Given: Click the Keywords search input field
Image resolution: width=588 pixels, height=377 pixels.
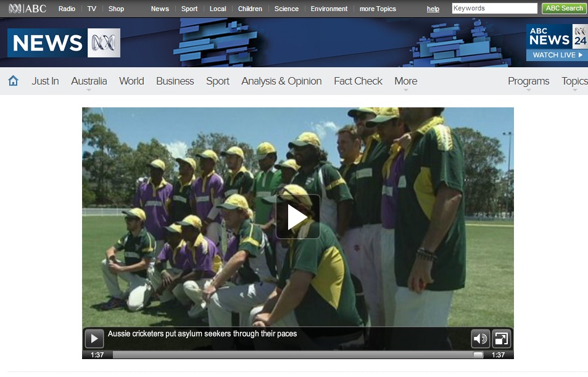Looking at the screenshot, I should [x=494, y=9].
